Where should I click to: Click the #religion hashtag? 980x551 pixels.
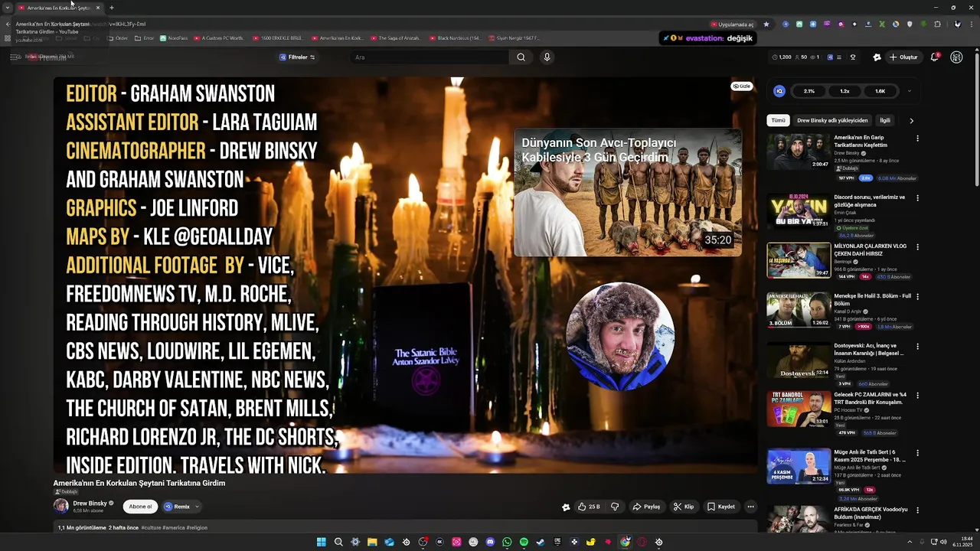click(197, 527)
